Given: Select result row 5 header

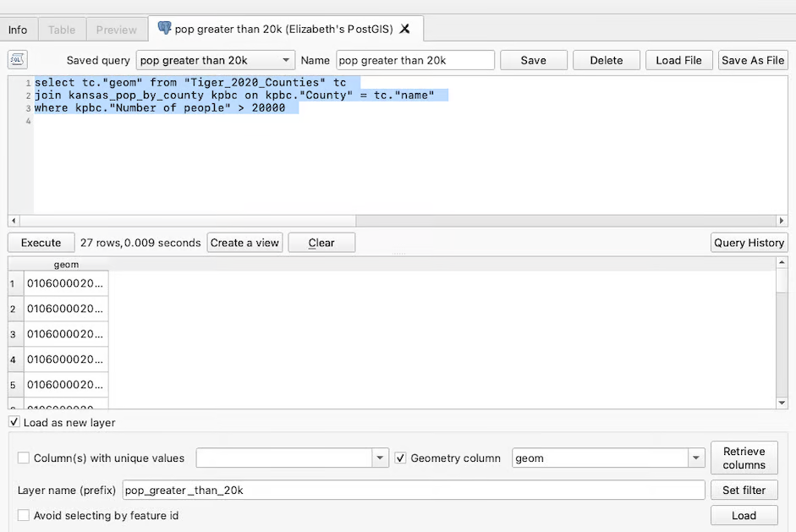Looking at the screenshot, I should [x=16, y=385].
